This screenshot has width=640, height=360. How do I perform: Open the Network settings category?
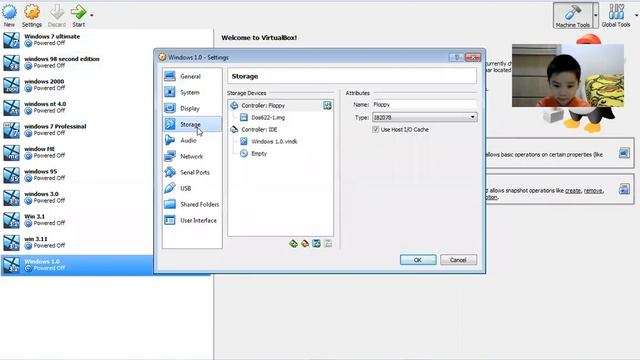tap(192, 156)
